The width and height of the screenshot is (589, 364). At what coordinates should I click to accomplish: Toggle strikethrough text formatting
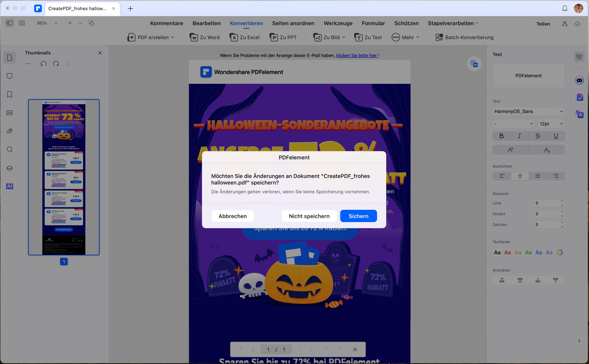coord(538,136)
